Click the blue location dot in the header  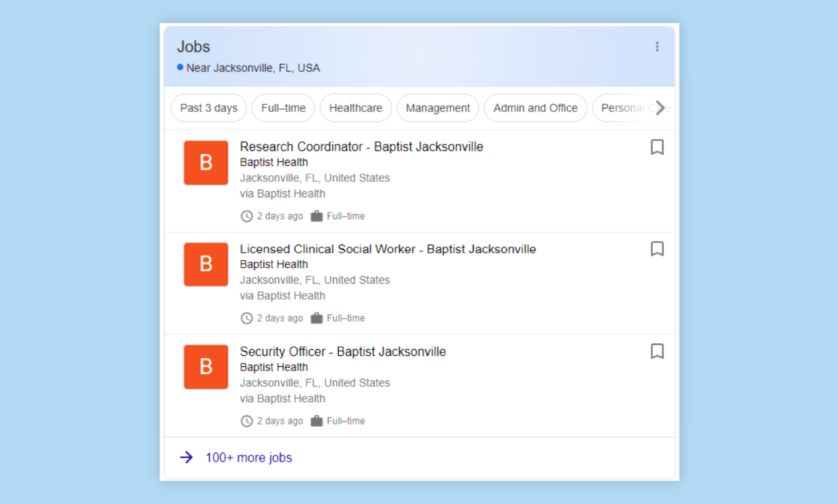click(180, 67)
